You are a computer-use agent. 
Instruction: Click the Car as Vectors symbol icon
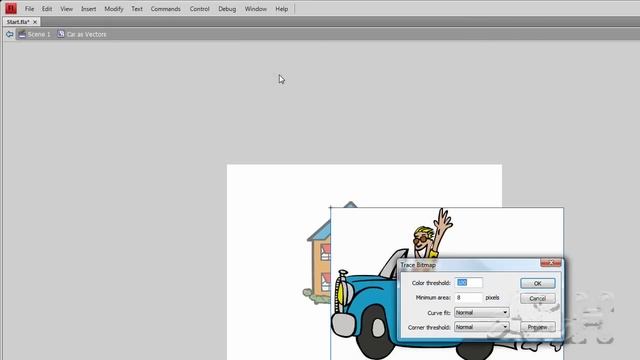(x=61, y=34)
